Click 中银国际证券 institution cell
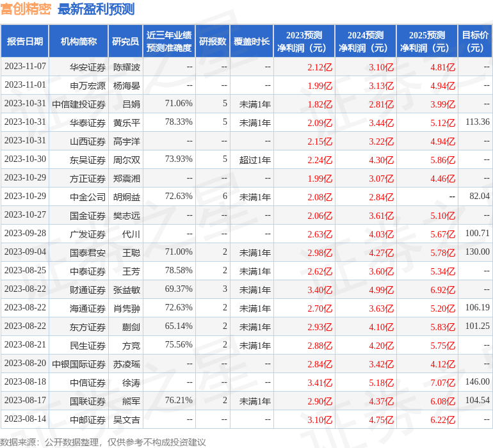Image resolution: width=493 pixels, height=448 pixels. click(79, 364)
